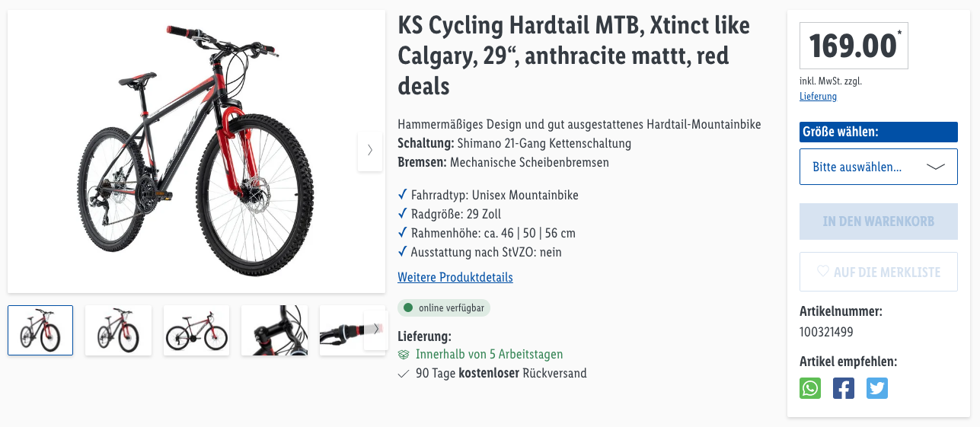Screen dimensions: 980x427
Task: Click the green online verfügbar badge
Action: point(445,308)
